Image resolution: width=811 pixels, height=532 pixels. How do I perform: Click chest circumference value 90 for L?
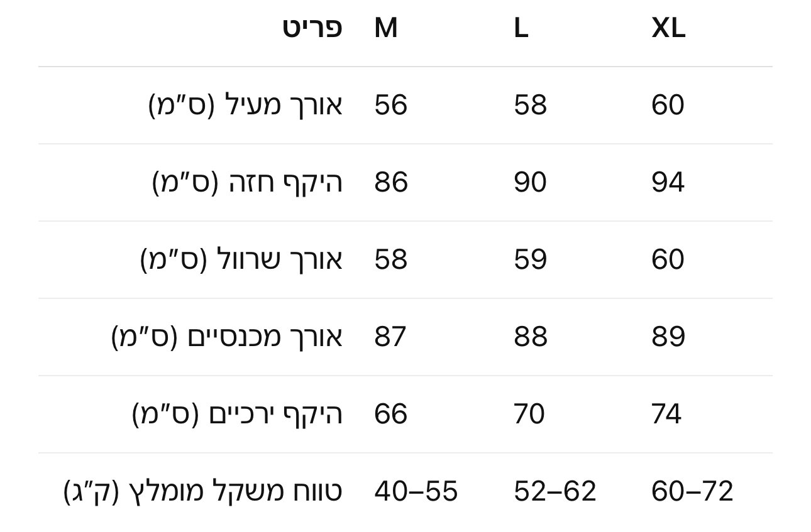(x=530, y=183)
